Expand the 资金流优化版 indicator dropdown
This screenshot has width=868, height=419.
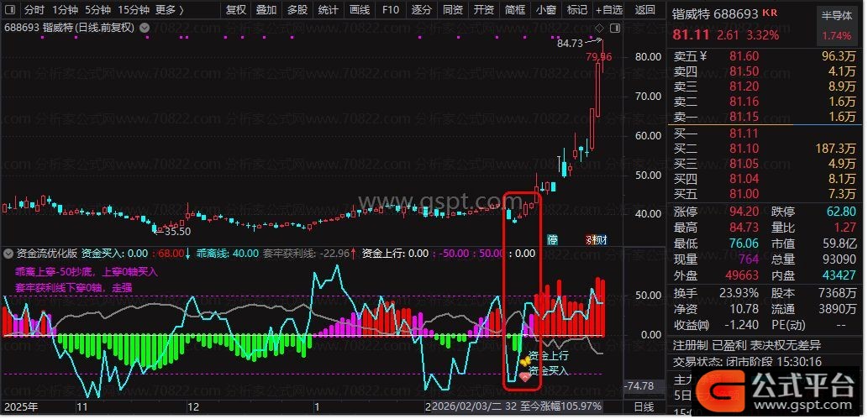coord(8,252)
